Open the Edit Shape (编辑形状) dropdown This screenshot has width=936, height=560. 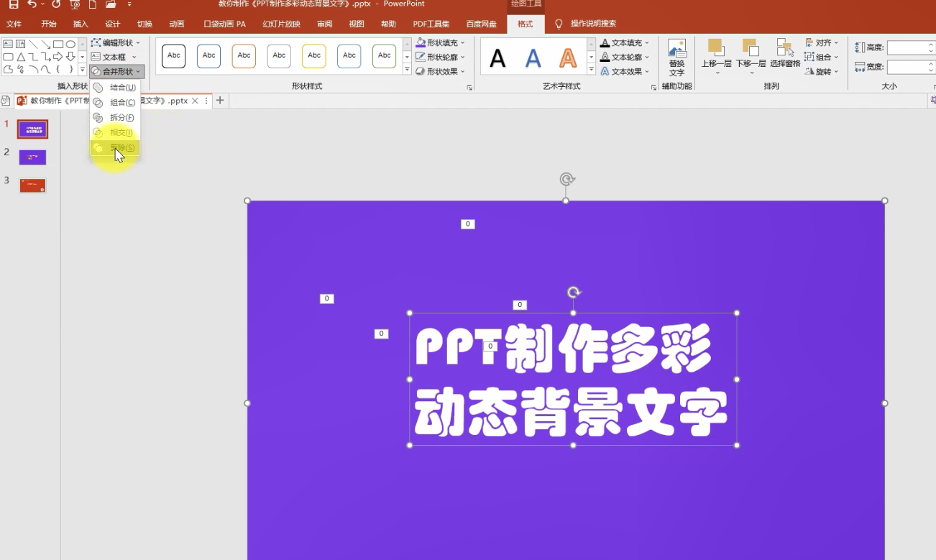[114, 43]
